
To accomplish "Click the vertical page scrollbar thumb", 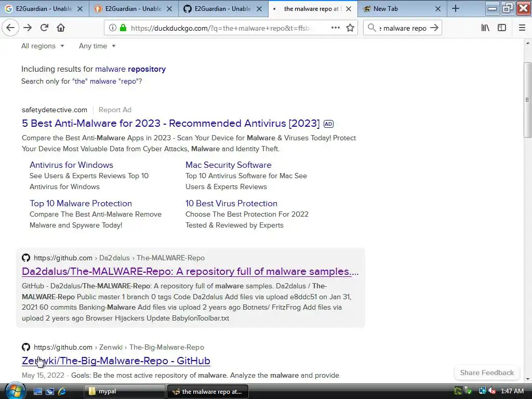I will click(x=527, y=100).
